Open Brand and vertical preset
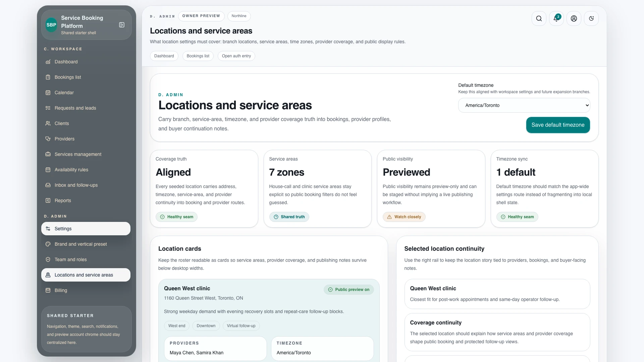Image resolution: width=644 pixels, height=362 pixels. 86,244
